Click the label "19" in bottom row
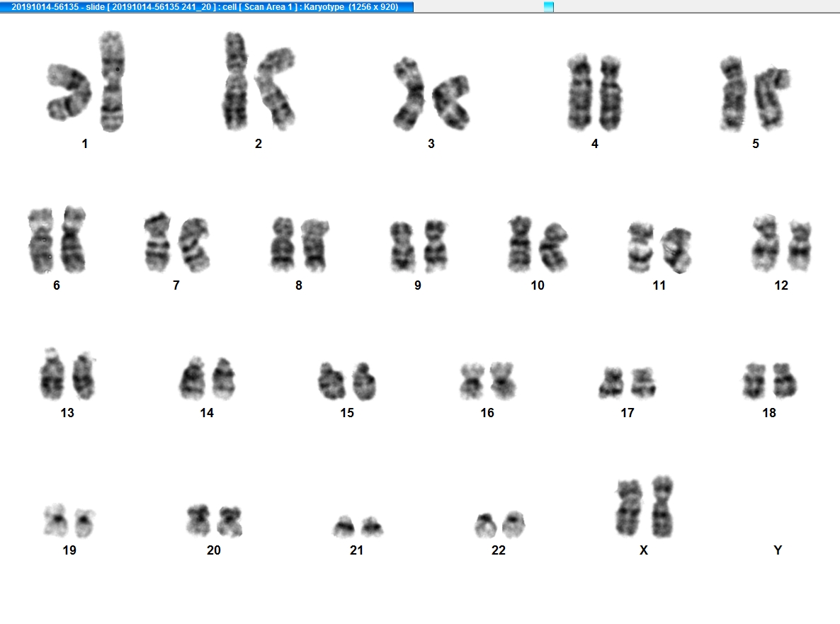The width and height of the screenshot is (840, 624). (69, 550)
